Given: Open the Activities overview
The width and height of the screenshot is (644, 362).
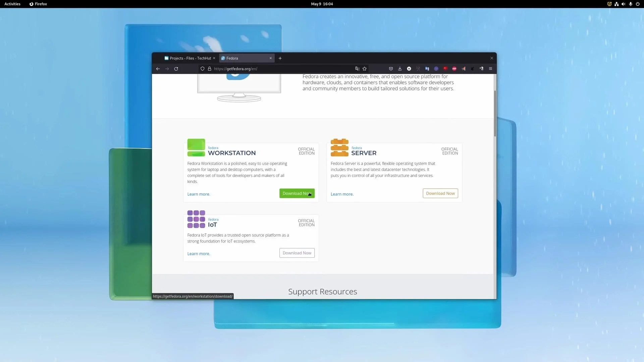Looking at the screenshot, I should 12,4.
